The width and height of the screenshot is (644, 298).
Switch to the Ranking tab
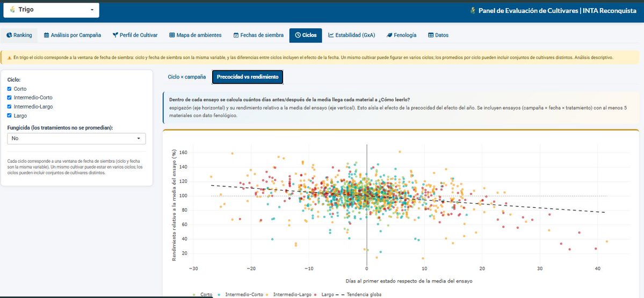[x=19, y=35]
